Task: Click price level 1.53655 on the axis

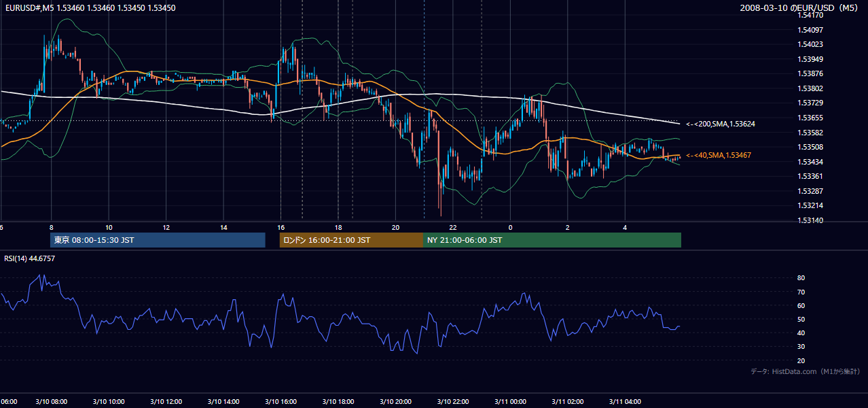Action: [x=810, y=118]
